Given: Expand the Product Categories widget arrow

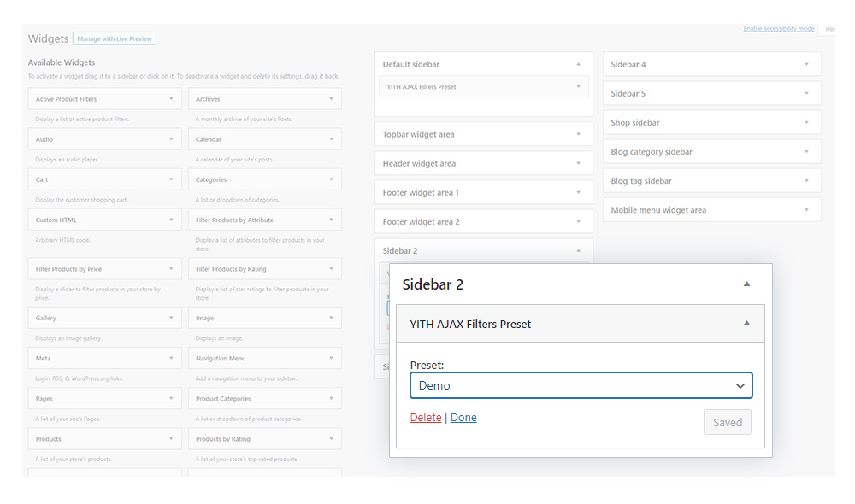Looking at the screenshot, I should coord(331,398).
